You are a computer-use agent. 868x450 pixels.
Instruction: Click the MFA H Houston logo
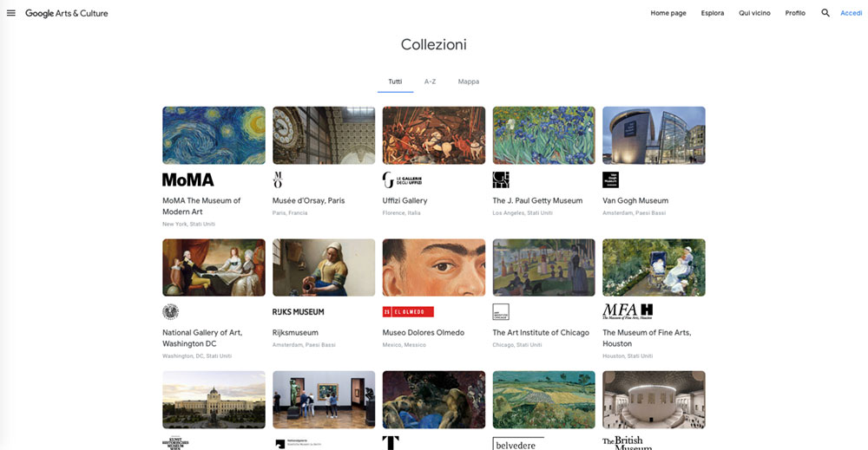[x=628, y=312]
